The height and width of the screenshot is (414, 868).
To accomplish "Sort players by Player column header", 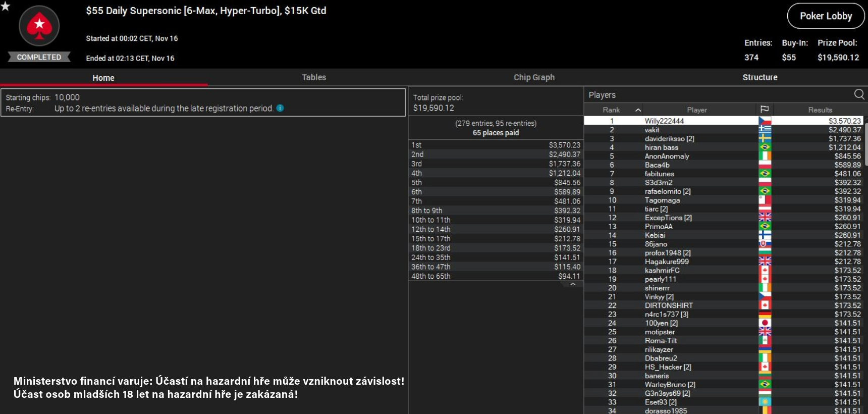I will click(x=696, y=110).
